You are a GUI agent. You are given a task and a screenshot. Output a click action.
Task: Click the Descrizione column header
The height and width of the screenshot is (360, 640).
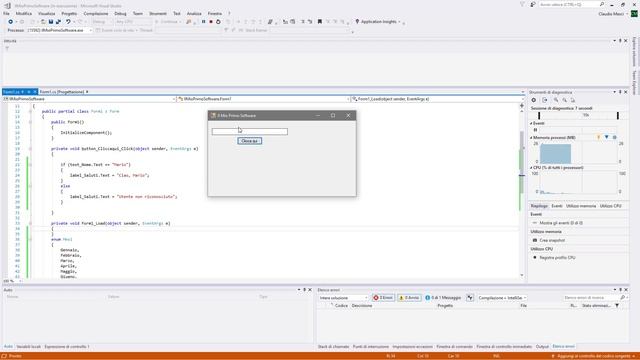pos(362,306)
